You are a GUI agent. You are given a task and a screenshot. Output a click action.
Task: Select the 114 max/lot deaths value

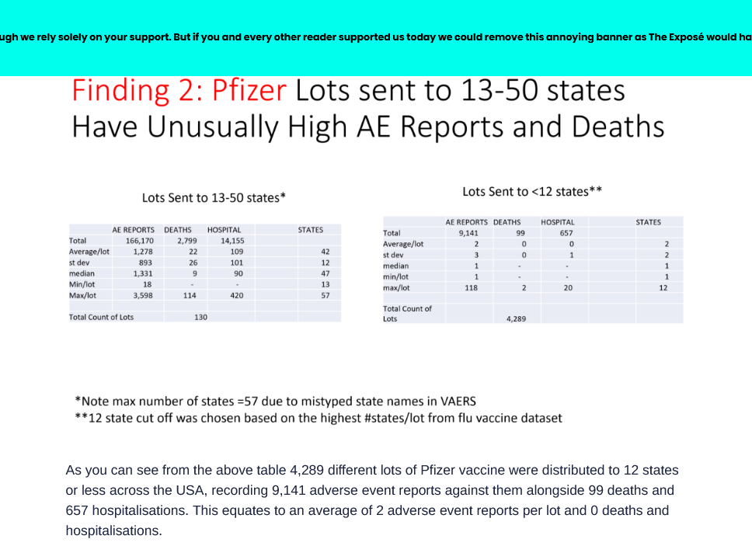pos(190,295)
